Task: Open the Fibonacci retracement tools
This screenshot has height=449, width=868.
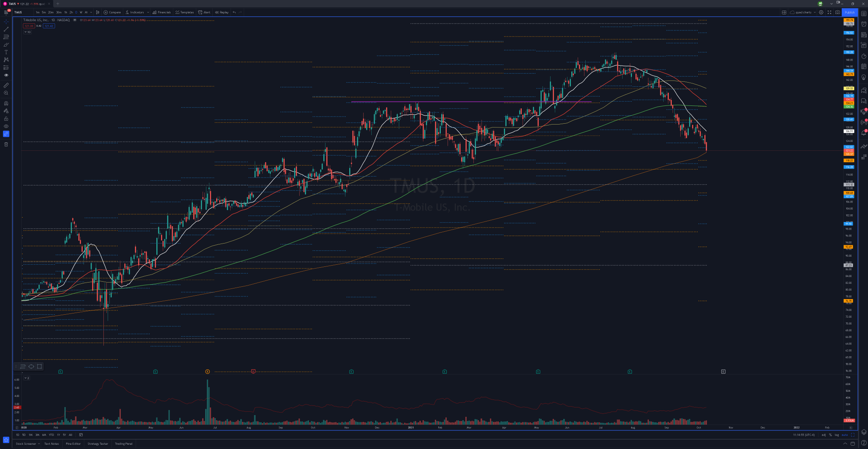Action: pyautogui.click(x=6, y=37)
